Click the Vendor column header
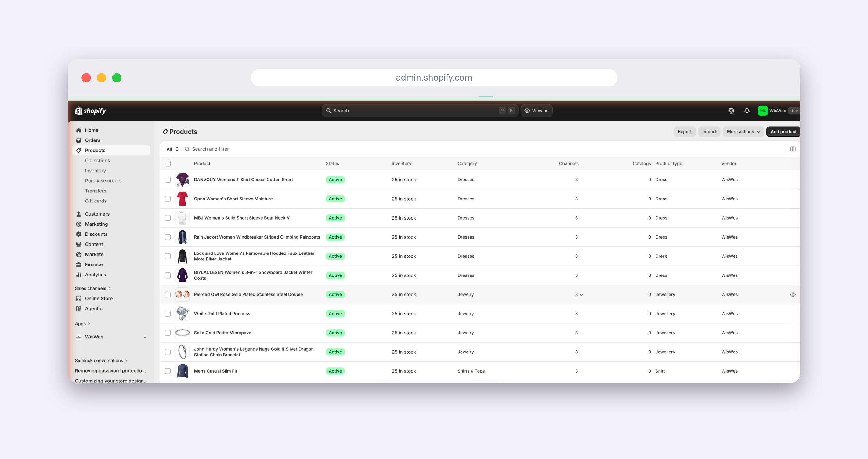This screenshot has height=459, width=868. point(729,164)
